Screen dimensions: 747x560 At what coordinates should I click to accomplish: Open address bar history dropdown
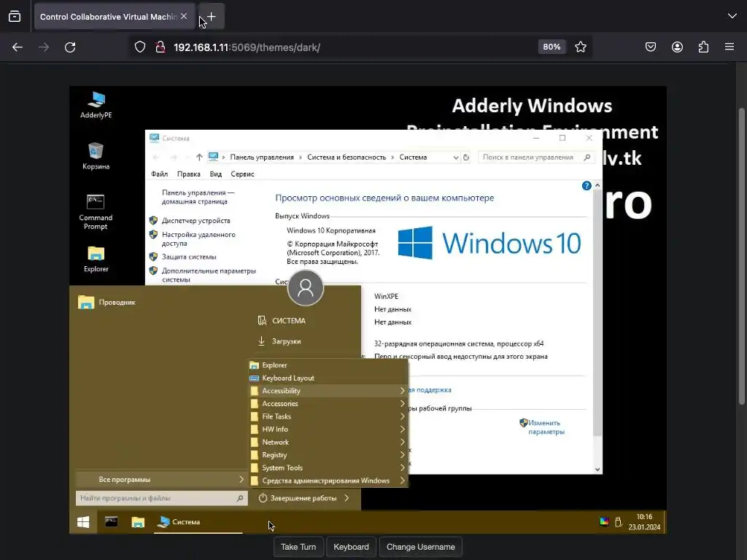coord(455,157)
